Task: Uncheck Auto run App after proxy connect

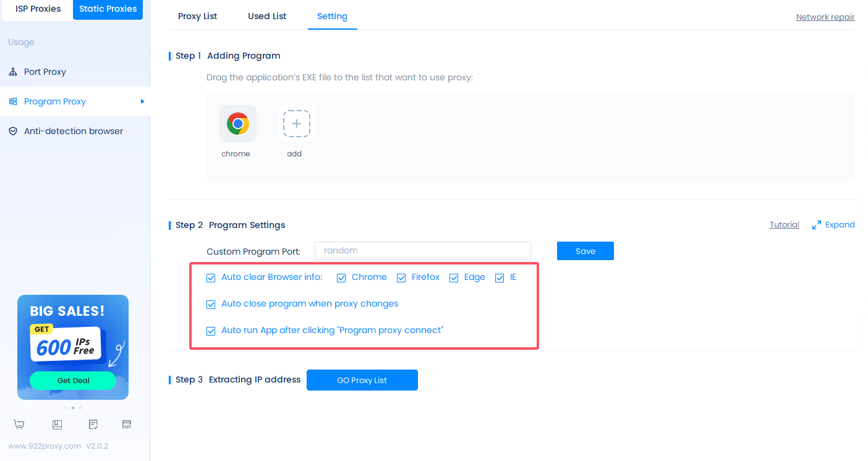Action: 211,331
